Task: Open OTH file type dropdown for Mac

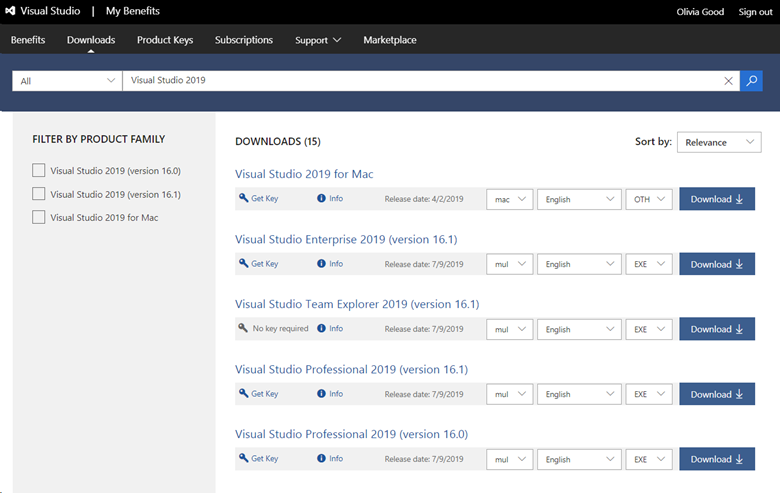Action: coord(649,199)
